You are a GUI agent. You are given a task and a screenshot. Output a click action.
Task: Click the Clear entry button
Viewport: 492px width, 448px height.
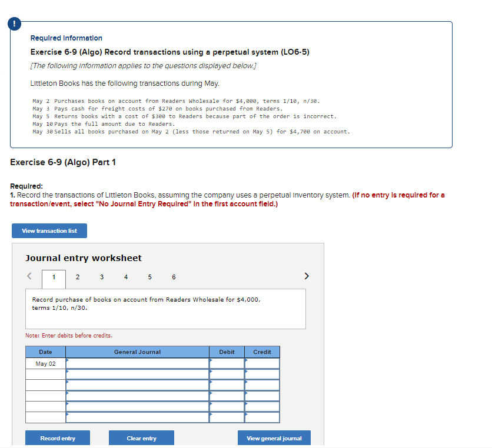pyautogui.click(x=141, y=437)
